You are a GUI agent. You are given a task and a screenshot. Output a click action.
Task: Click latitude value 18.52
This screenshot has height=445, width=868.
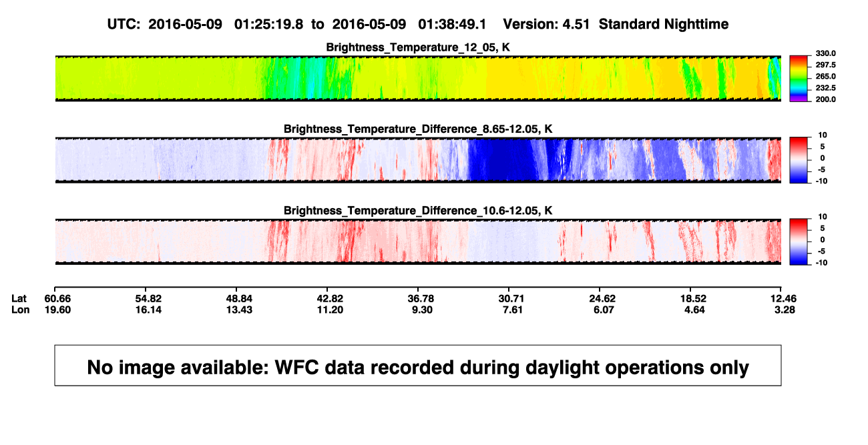point(693,298)
